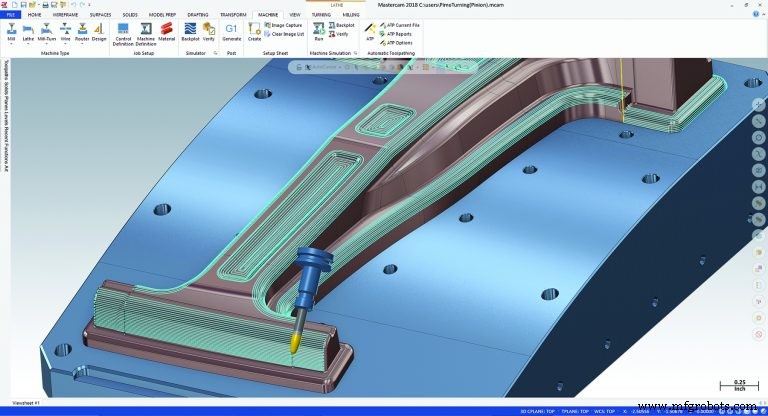
Task: Open the Help icon at the ribbon's right end
Action: (756, 15)
